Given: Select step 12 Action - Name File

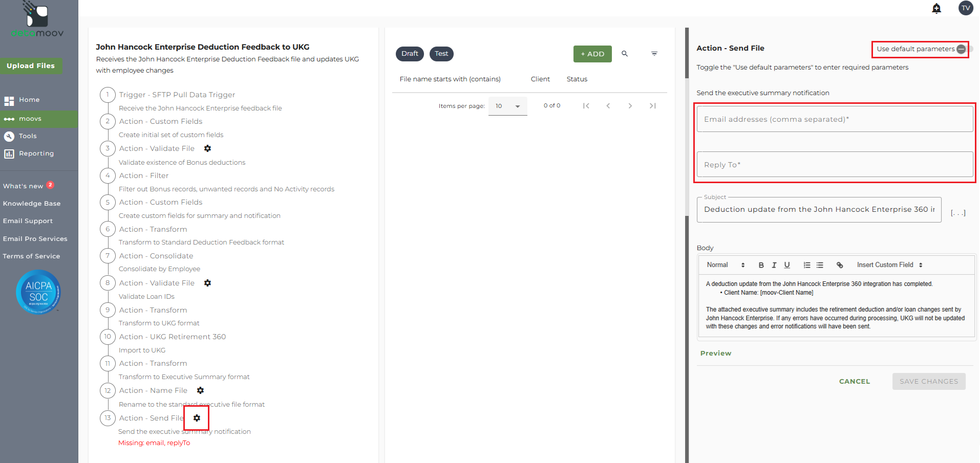Looking at the screenshot, I should (153, 390).
